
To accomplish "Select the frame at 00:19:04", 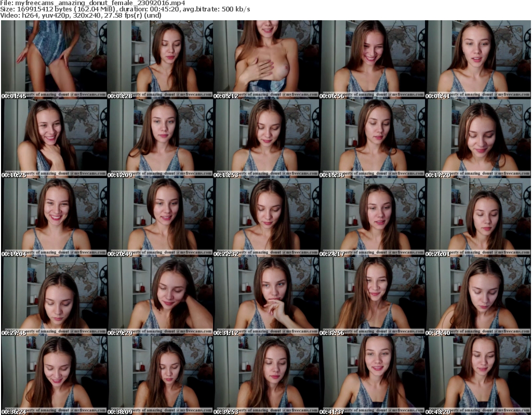I will (x=54, y=218).
